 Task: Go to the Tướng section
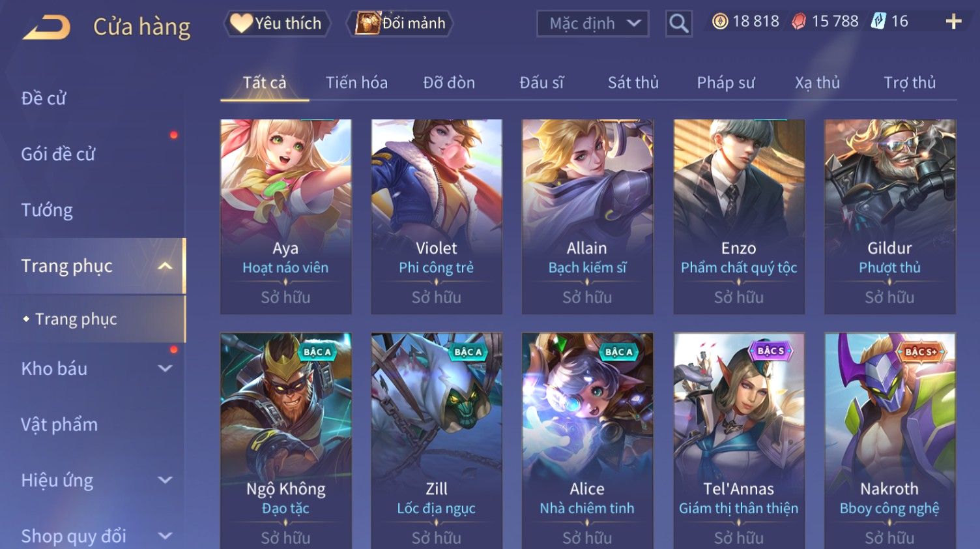pos(47,210)
